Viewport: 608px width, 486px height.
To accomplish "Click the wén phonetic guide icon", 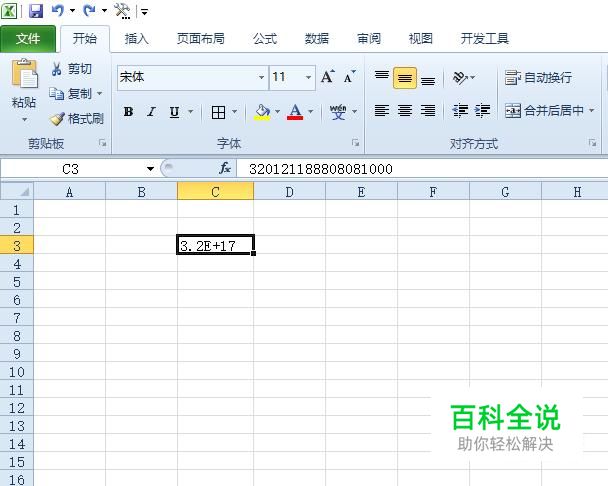I will click(338, 112).
